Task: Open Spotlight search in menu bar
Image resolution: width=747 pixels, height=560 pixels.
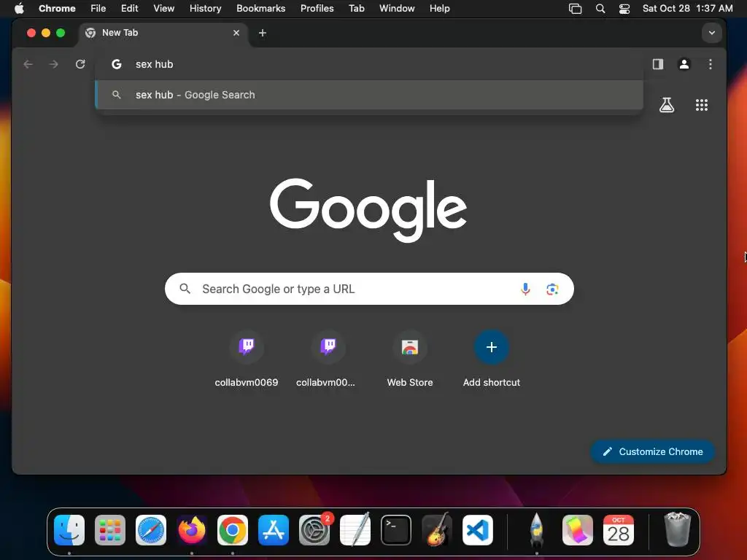Action: [600, 9]
